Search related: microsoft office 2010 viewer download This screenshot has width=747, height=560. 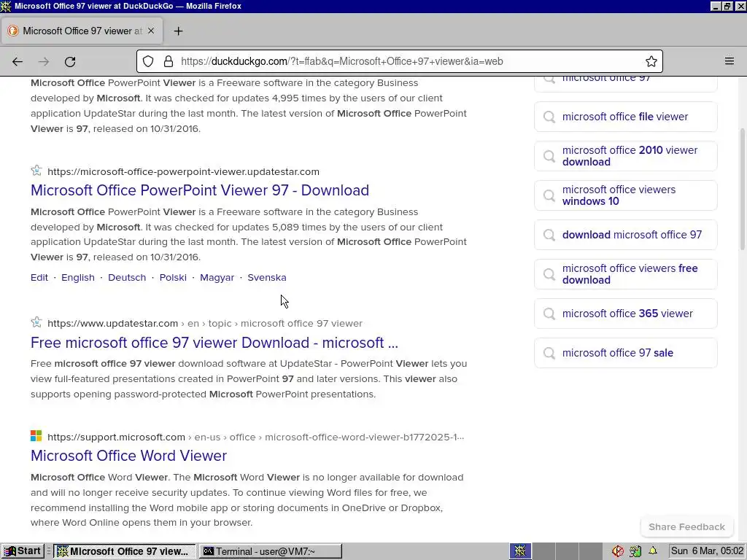click(625, 156)
